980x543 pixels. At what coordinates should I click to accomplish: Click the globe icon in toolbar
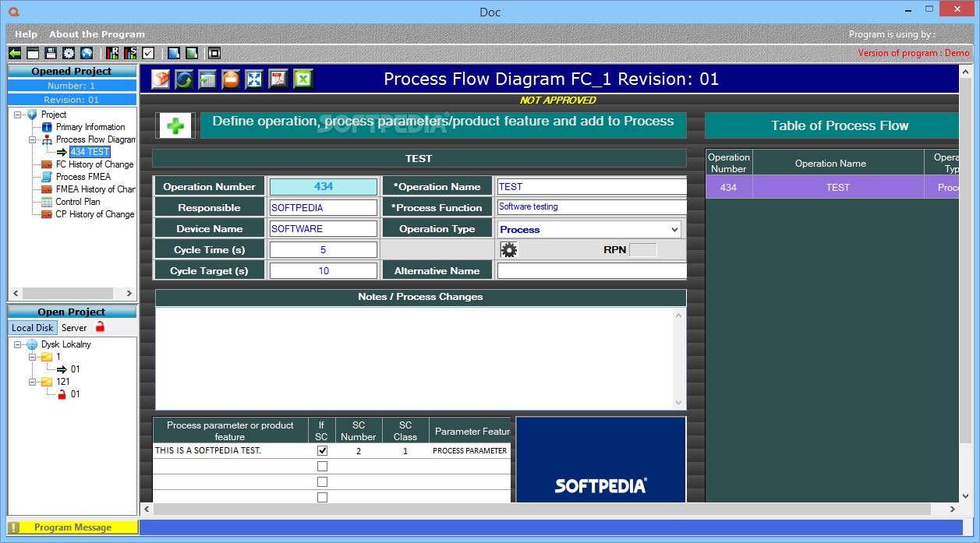pyautogui.click(x=87, y=53)
